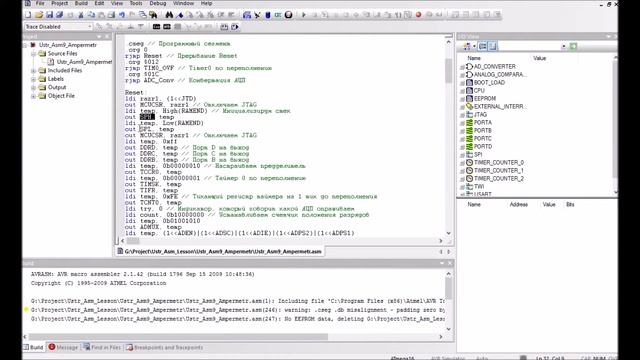Click the Open File folder icon
The height and width of the screenshot is (360, 640).
coord(39,15)
